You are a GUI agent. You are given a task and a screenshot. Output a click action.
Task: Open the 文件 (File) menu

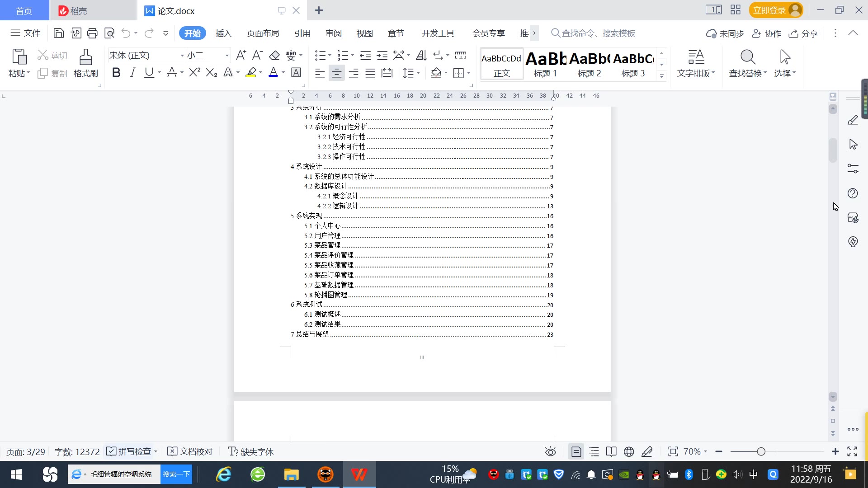pos(26,33)
